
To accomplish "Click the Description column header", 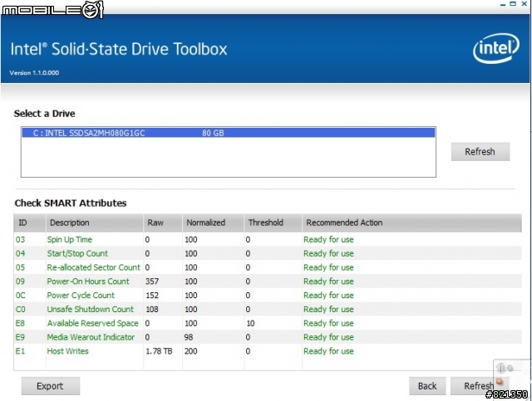I will [x=94, y=223].
